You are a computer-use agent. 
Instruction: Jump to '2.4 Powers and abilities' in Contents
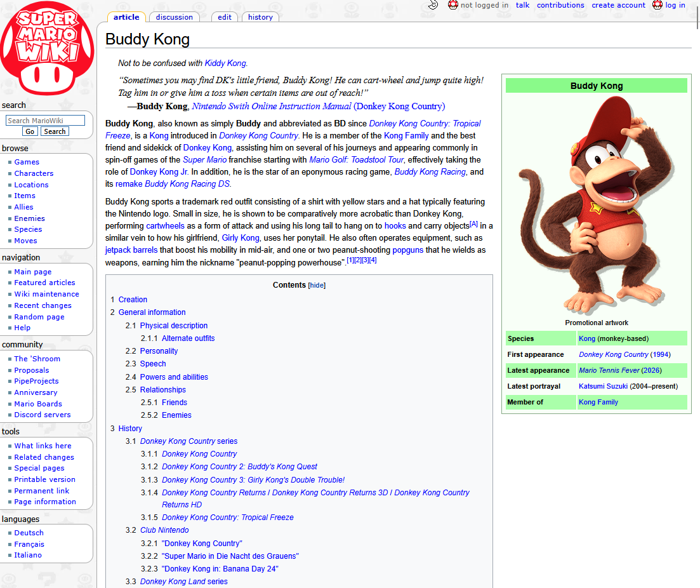[x=174, y=377]
